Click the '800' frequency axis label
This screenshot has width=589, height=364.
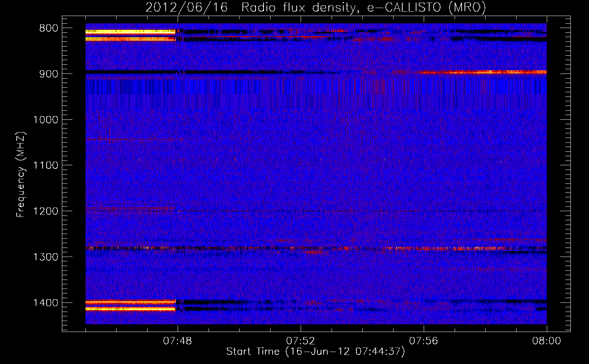tap(48, 28)
